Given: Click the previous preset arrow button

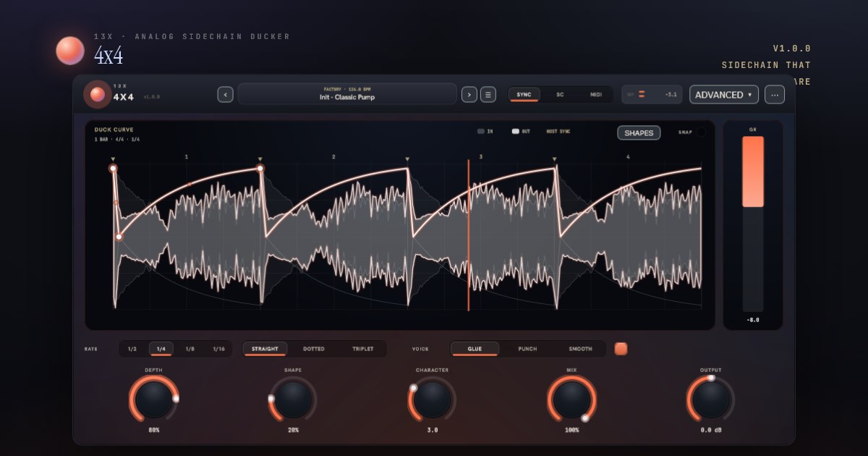Looking at the screenshot, I should (225, 94).
